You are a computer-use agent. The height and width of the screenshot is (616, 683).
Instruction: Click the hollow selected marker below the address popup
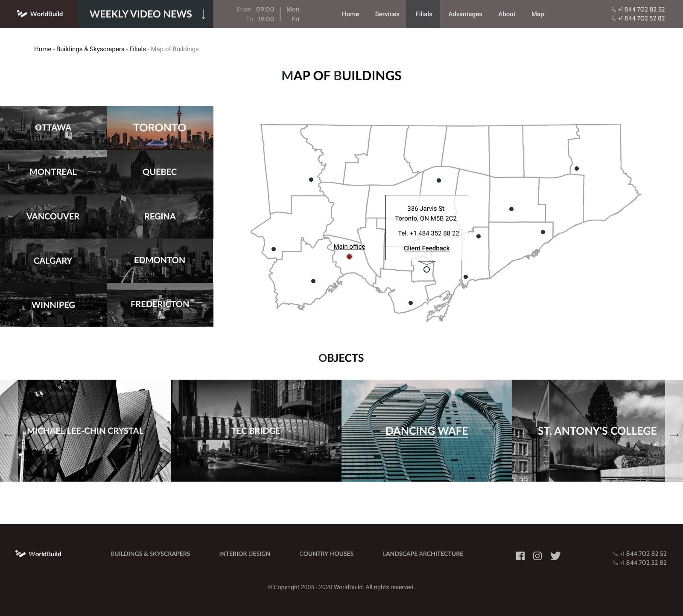point(426,269)
